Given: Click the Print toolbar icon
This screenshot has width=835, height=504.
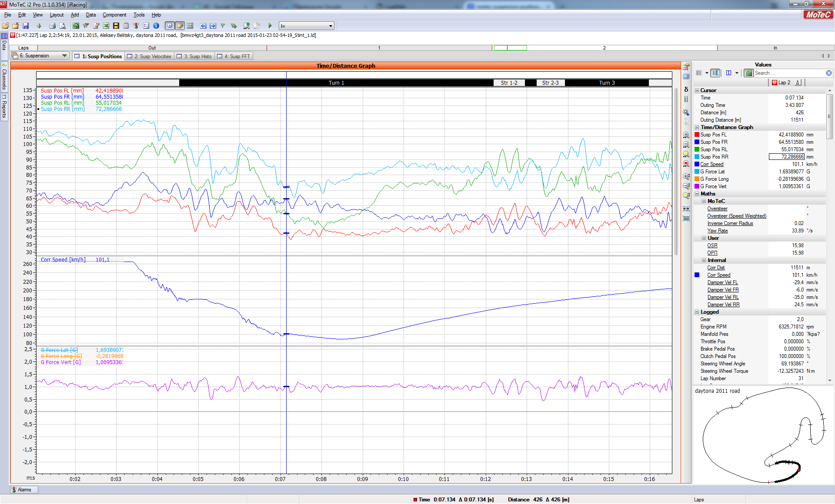Looking at the screenshot, I should (x=53, y=26).
